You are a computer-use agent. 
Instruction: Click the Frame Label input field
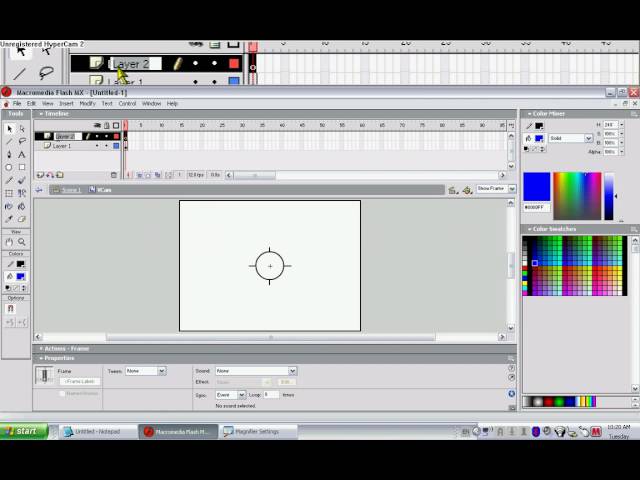(x=80, y=381)
